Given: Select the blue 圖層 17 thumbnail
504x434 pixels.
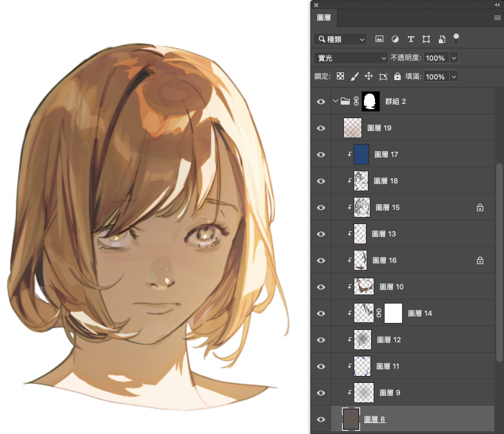Looking at the screenshot, I should coord(361,154).
